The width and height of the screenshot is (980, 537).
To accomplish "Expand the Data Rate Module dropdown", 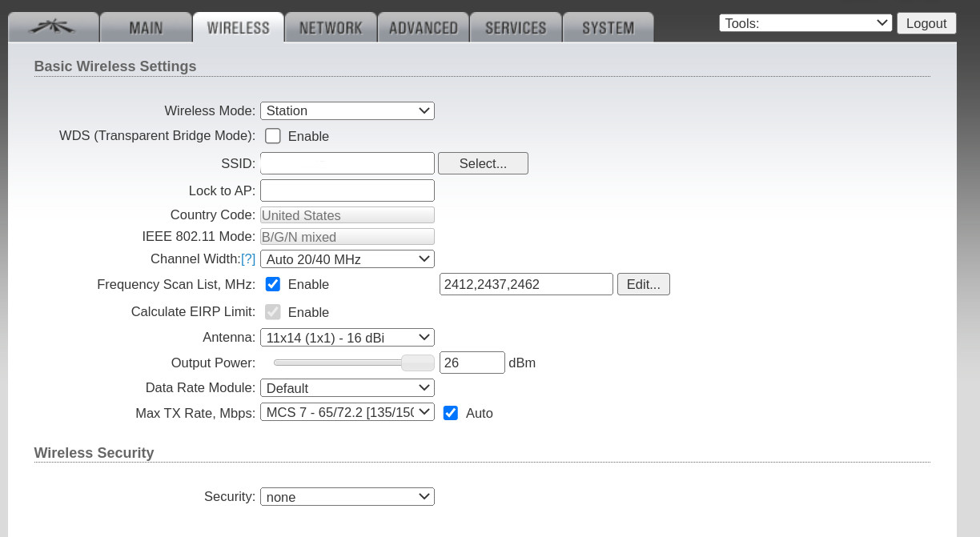I will point(347,388).
